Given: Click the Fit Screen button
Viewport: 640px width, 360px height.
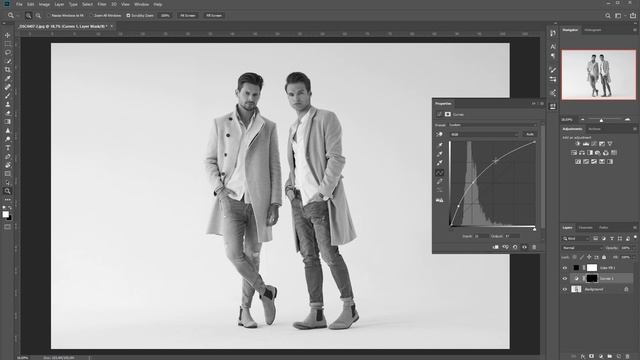Looking at the screenshot, I should click(x=188, y=16).
